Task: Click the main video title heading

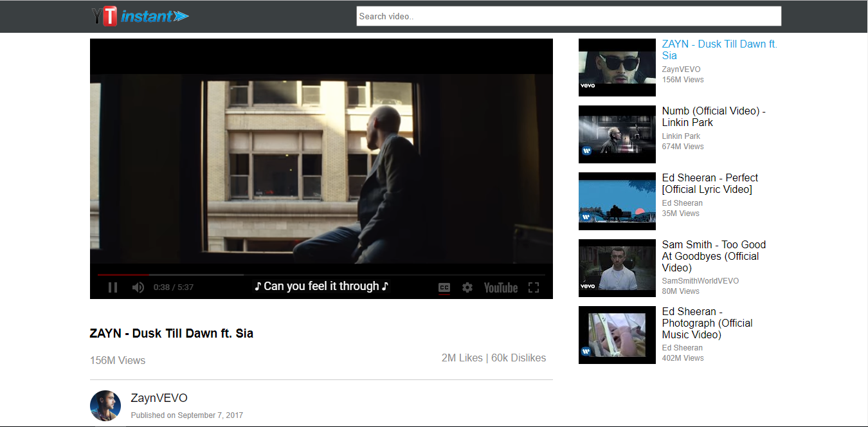Action: 172,334
